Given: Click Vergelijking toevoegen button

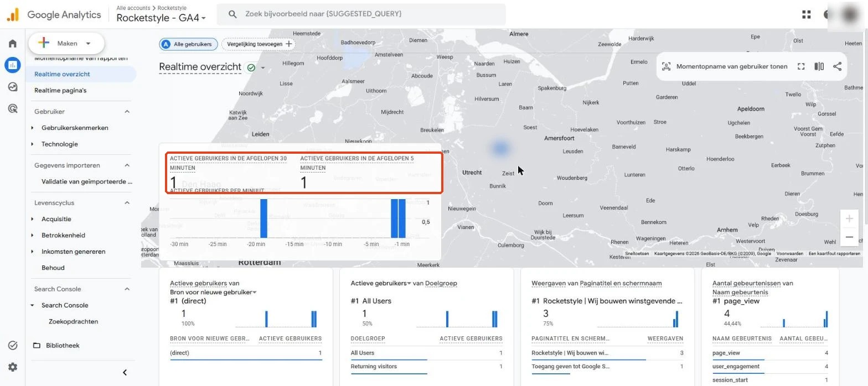Looking at the screenshot, I should click(x=258, y=44).
